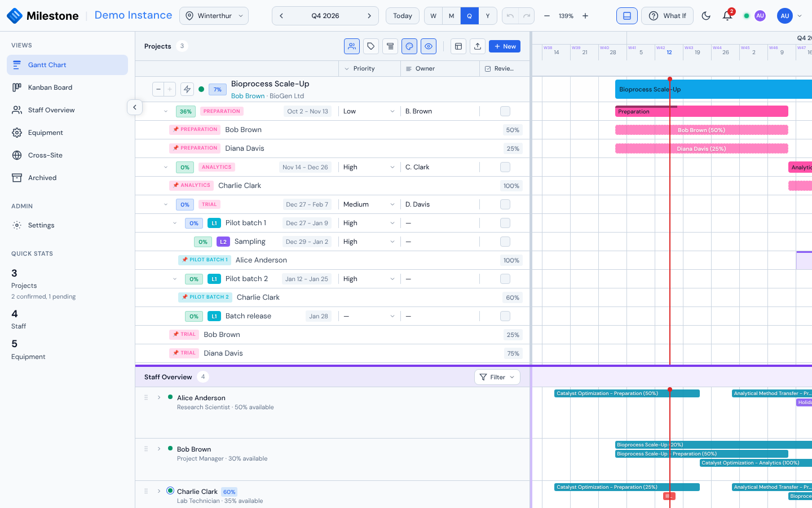Open Bob Brown link under Bioprocess Scale-Up

coord(248,96)
